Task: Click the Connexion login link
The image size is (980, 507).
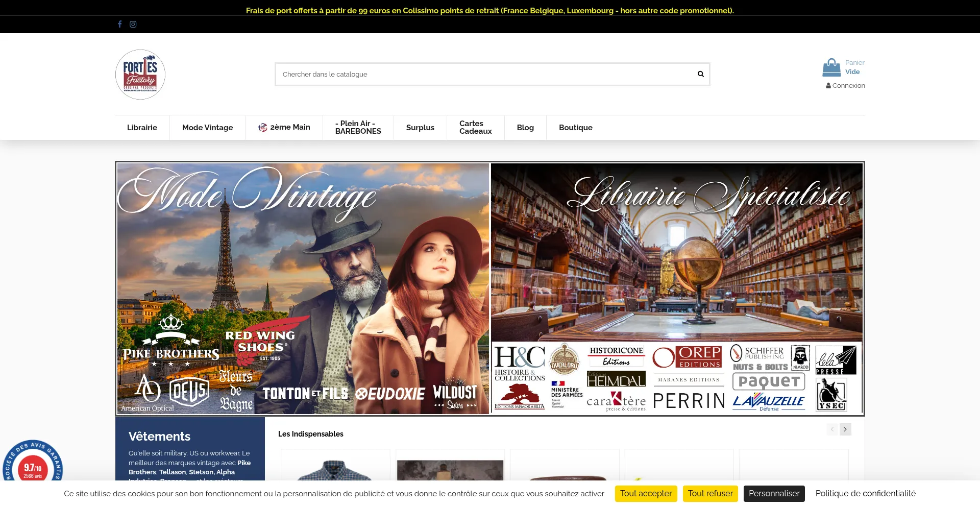Action: (x=845, y=86)
